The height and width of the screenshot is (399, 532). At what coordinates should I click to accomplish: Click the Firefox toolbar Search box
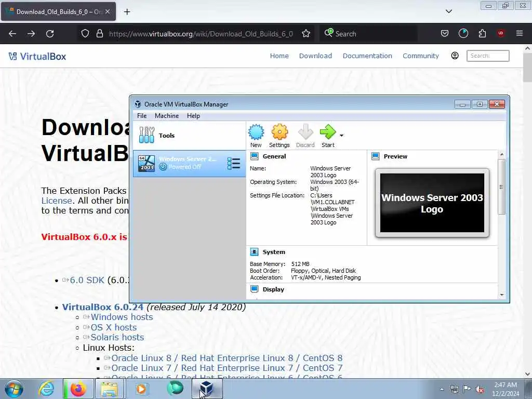(368, 34)
